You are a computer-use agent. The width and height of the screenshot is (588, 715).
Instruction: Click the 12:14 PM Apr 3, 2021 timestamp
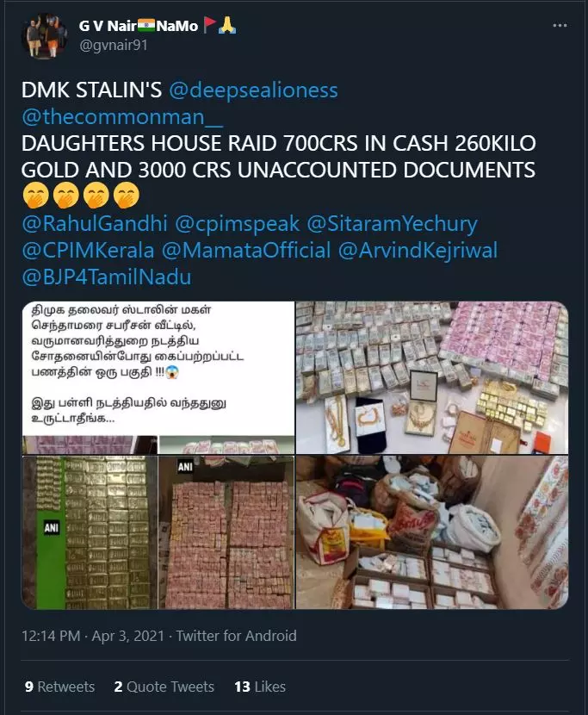tap(92, 636)
